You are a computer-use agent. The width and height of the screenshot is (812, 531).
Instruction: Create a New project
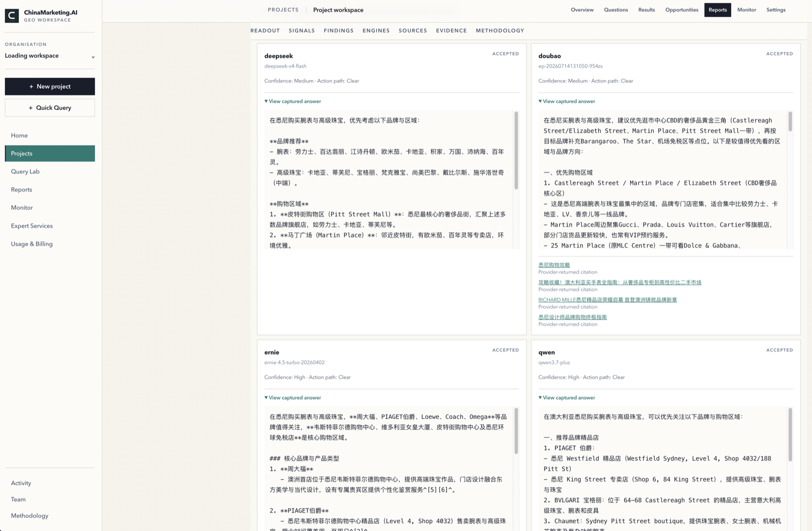coord(50,87)
